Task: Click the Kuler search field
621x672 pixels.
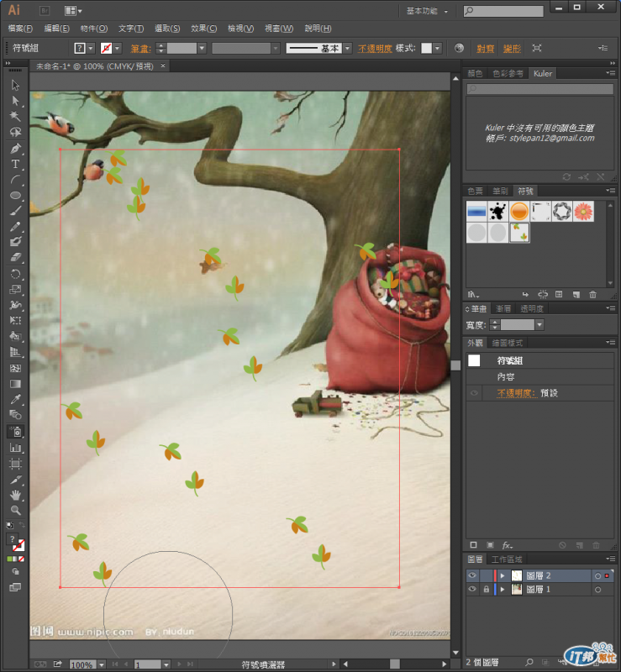Action: tap(540, 89)
